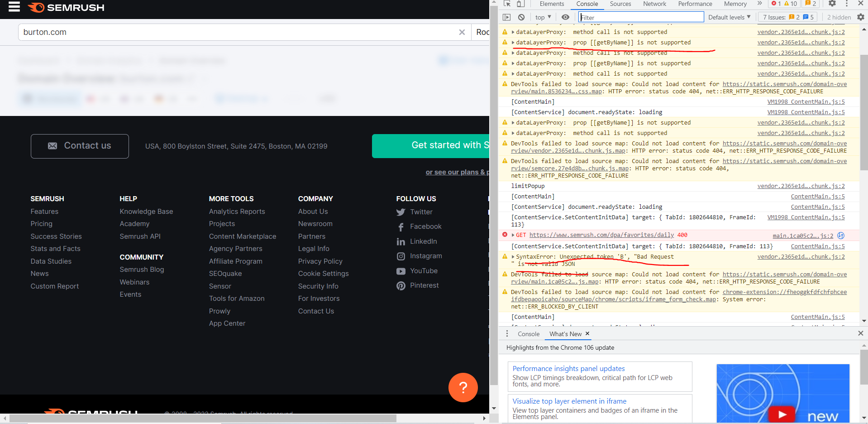Open the Semrush Blog link
The image size is (868, 424).
click(142, 270)
